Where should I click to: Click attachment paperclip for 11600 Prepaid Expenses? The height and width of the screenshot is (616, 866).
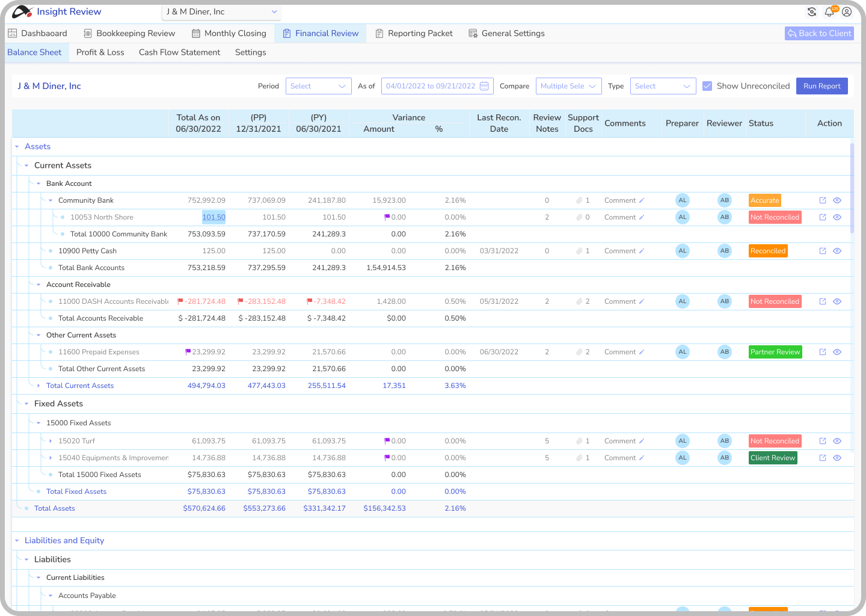pyautogui.click(x=579, y=352)
